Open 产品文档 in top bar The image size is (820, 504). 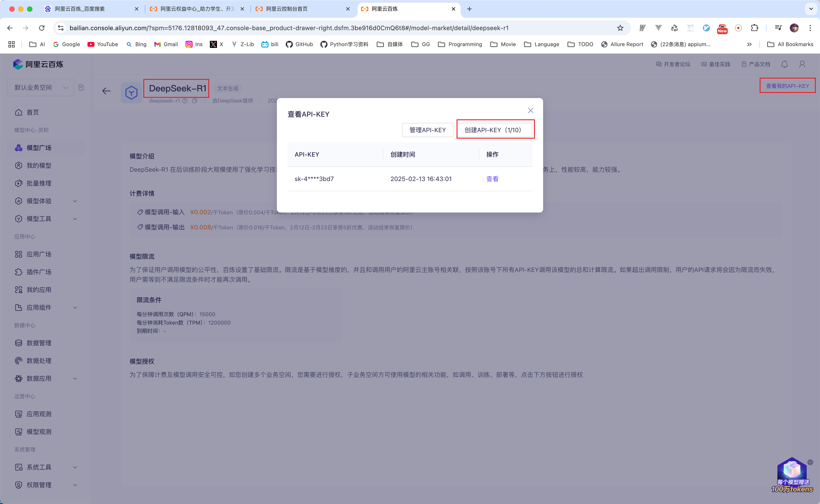coord(756,64)
